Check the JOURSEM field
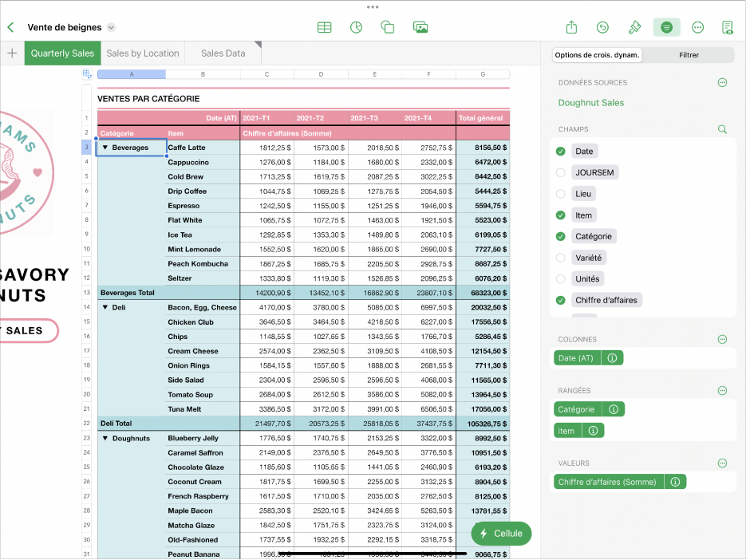The height and width of the screenshot is (560, 746). tap(560, 173)
